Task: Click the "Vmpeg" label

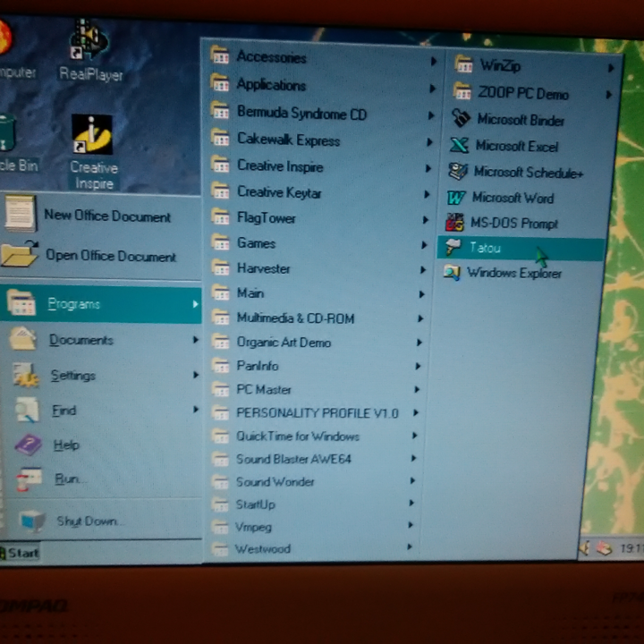Action: [253, 527]
